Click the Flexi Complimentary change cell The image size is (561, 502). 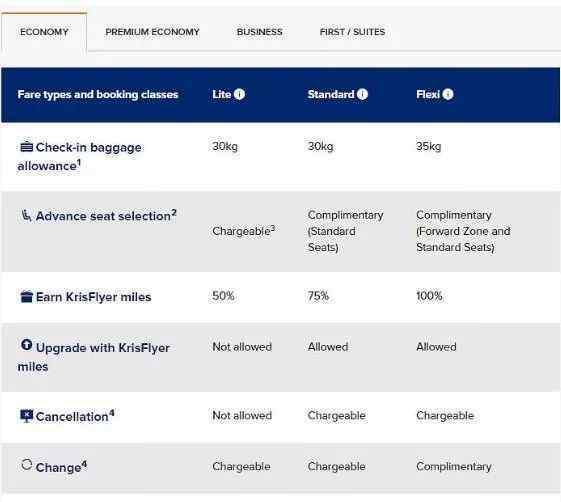pyautogui.click(x=454, y=467)
